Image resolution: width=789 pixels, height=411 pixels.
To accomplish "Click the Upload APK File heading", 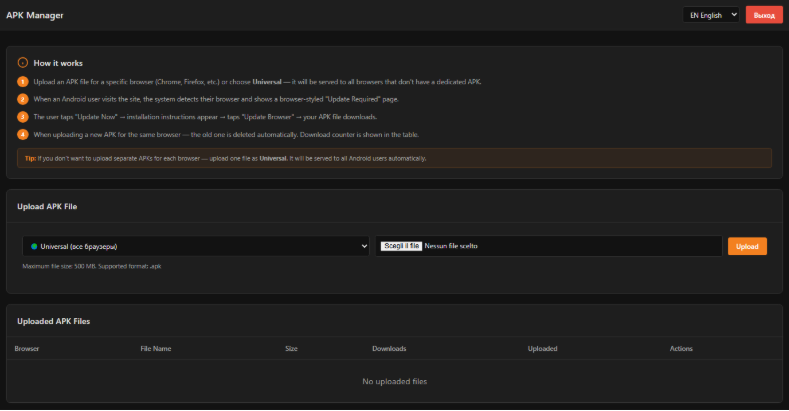I will (47, 206).
